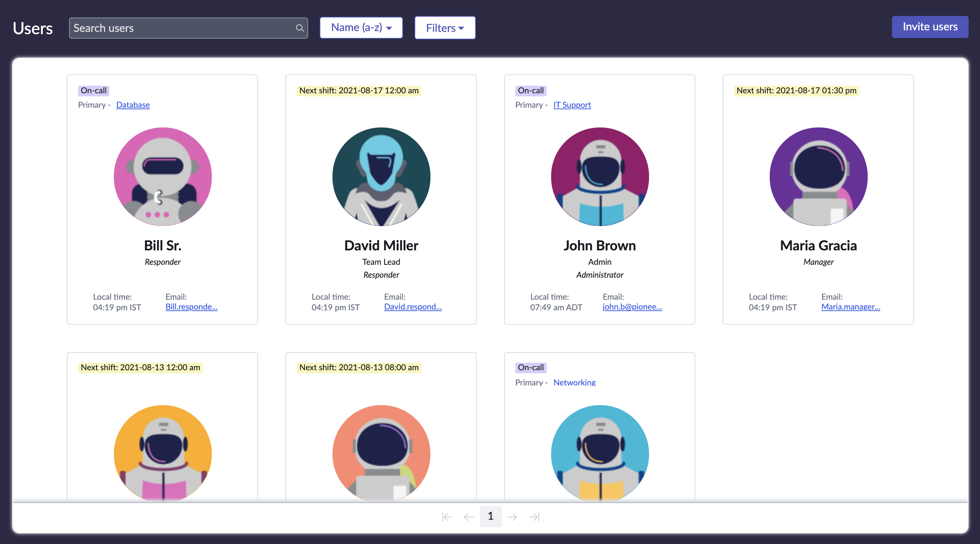The height and width of the screenshot is (544, 980).
Task: Click 'Next shift: 2021-08-13 12:00 am' badge
Action: (x=140, y=368)
